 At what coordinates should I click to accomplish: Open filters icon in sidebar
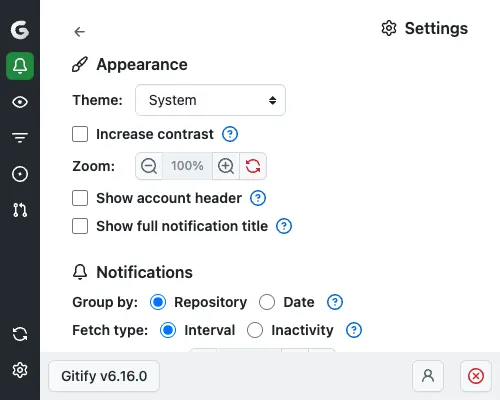[x=20, y=137]
